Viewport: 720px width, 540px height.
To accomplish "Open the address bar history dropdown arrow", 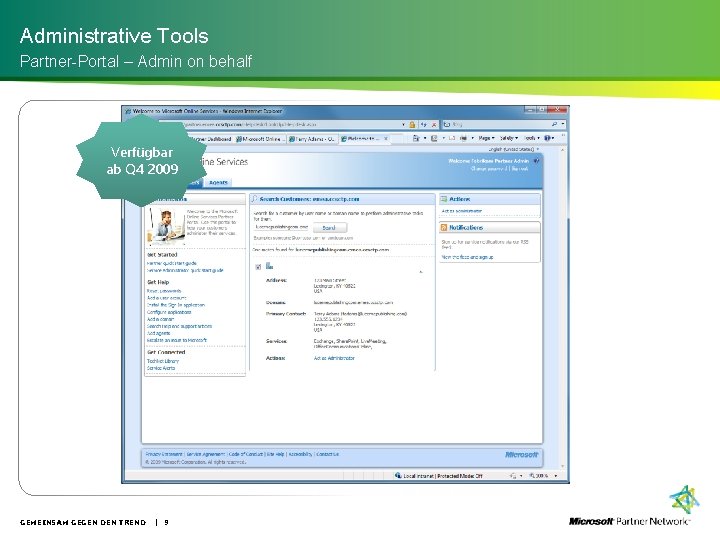I will tap(404, 124).
